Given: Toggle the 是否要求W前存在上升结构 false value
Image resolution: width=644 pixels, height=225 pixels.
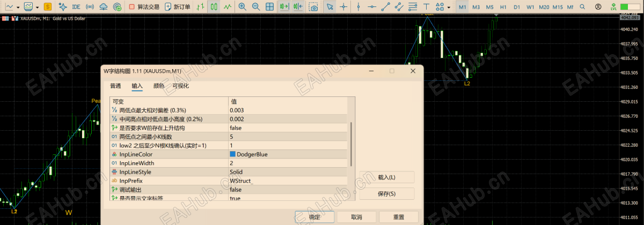Looking at the screenshot, I should pyautogui.click(x=289, y=128).
